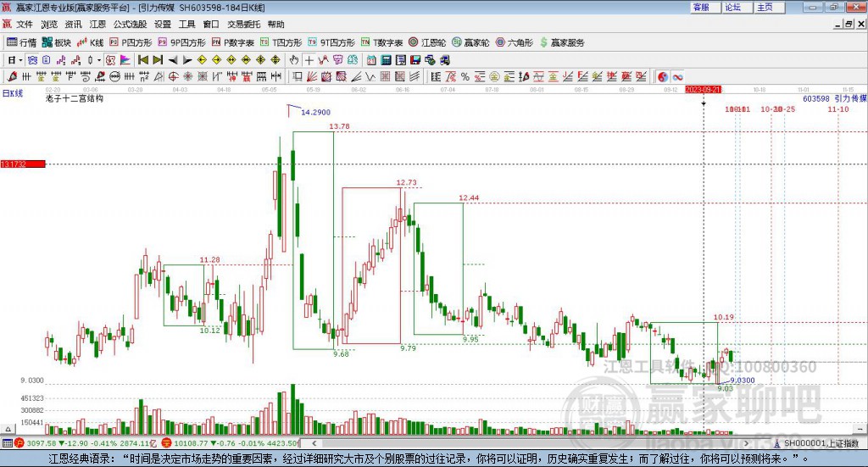This screenshot has width=868, height=467.
Task: Open the P数字表 tool
Action: click(232, 42)
